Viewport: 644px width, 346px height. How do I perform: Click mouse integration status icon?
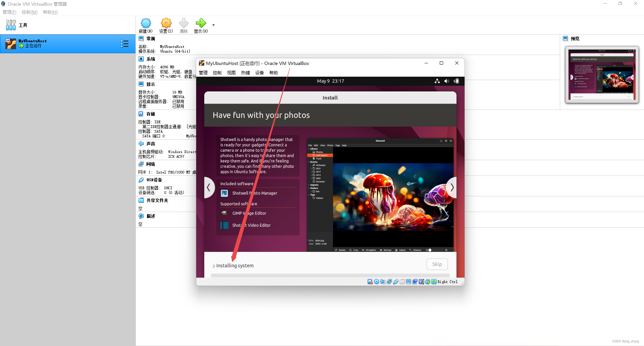428,282
